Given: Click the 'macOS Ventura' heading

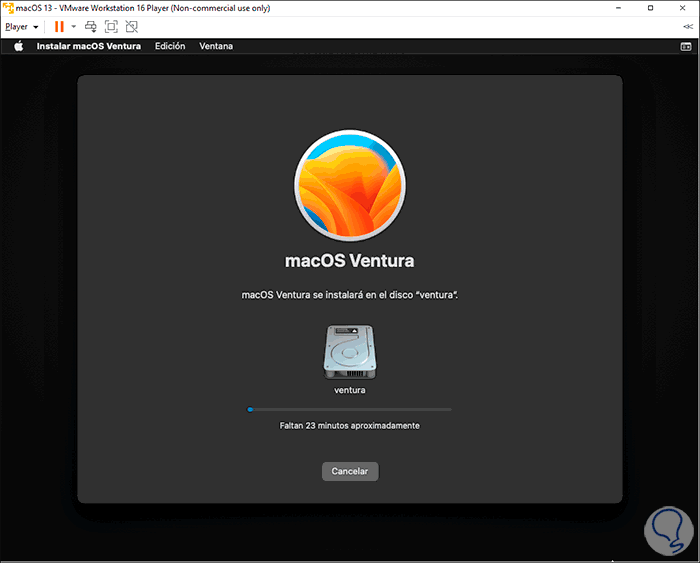Looking at the screenshot, I should [350, 261].
